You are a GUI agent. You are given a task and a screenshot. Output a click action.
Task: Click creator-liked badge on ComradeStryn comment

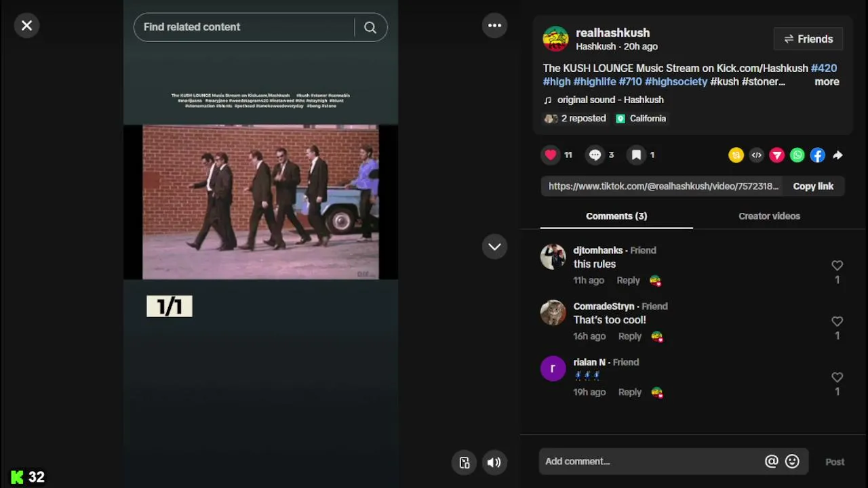point(656,336)
